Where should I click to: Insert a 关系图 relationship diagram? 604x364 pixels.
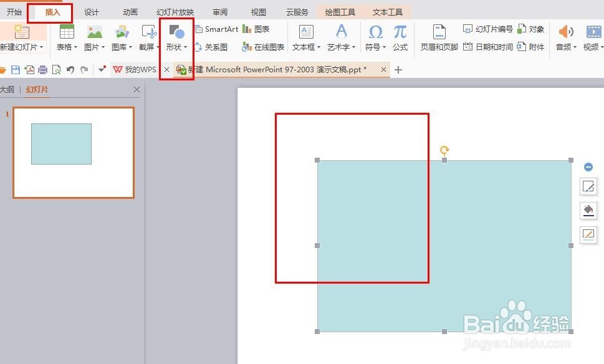pyautogui.click(x=211, y=47)
